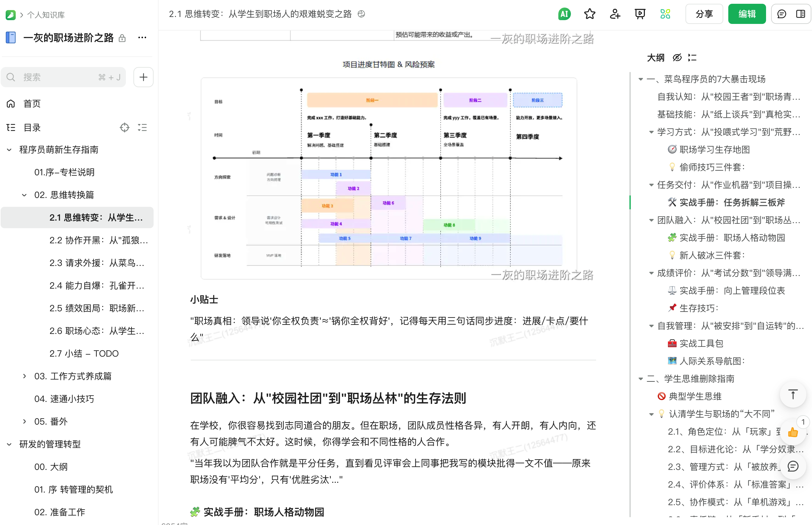Viewport: 812px width, 525px height.
Task: Open comments panel at top right
Action: coord(781,14)
